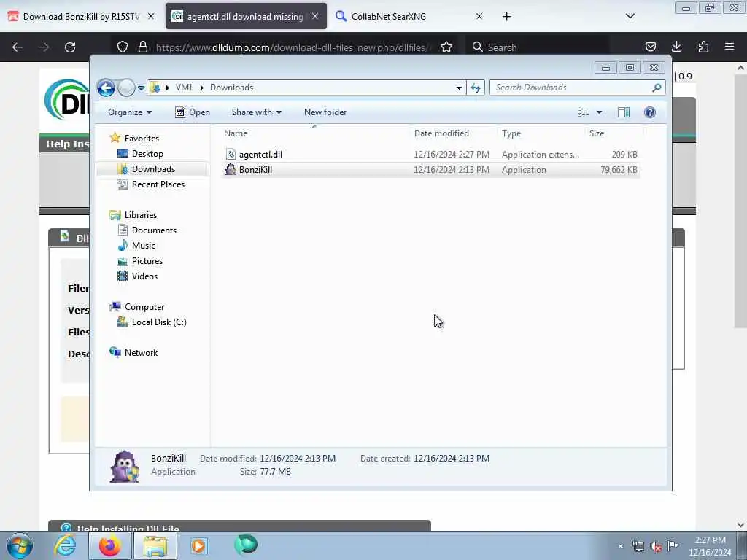Select the agentctl.dll file
This screenshot has height=560, width=747.
click(430, 155)
